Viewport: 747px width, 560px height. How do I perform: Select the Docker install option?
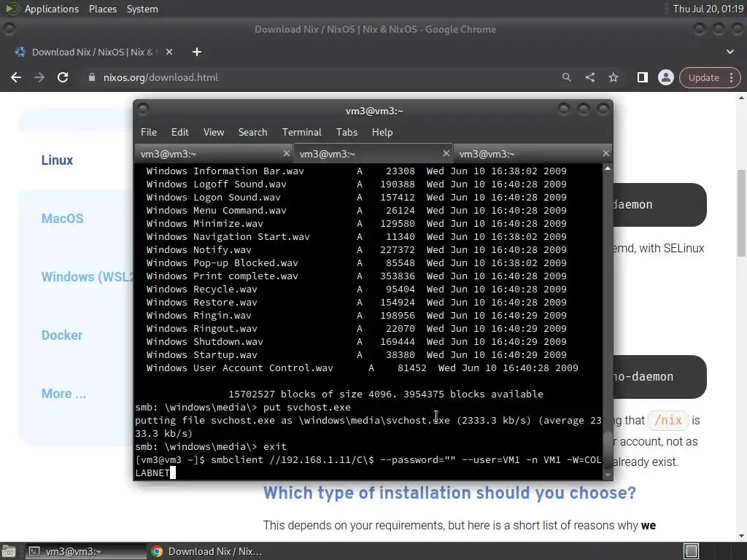point(62,335)
